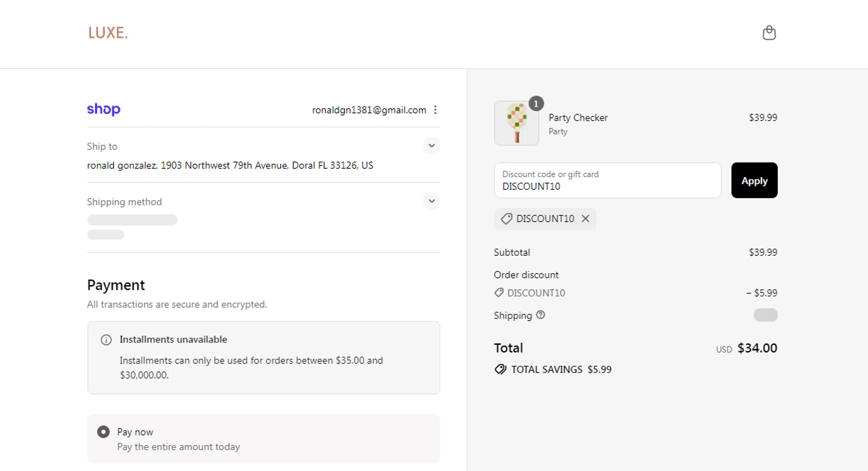The image size is (868, 471).
Task: Click the LUXE. store logo
Action: click(x=108, y=33)
